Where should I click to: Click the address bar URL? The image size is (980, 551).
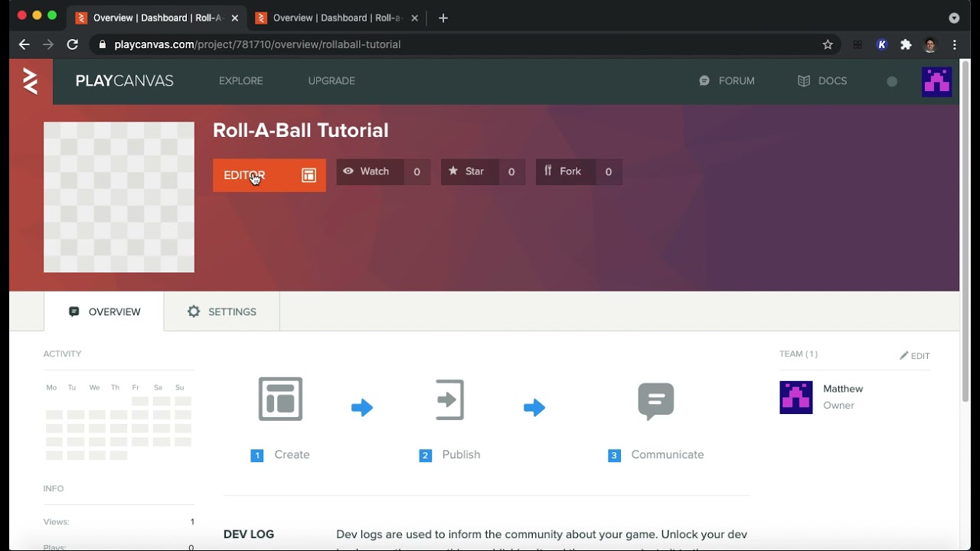[x=257, y=44]
